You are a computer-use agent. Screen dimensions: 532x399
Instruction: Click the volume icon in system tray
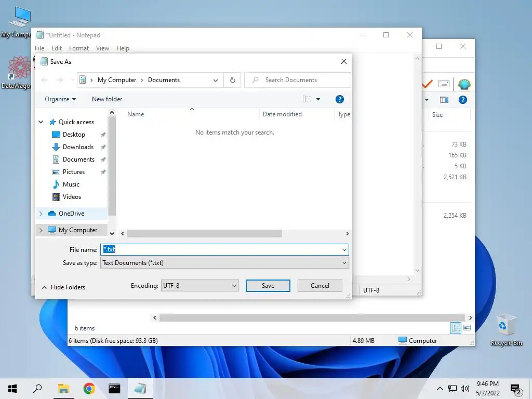465,389
